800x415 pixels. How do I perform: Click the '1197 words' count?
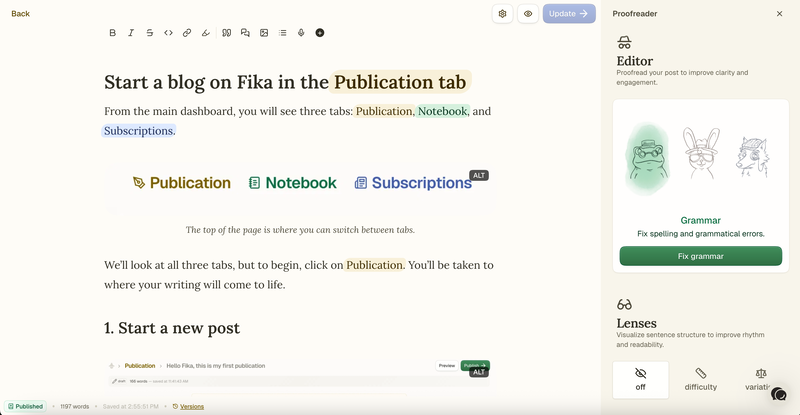point(74,406)
